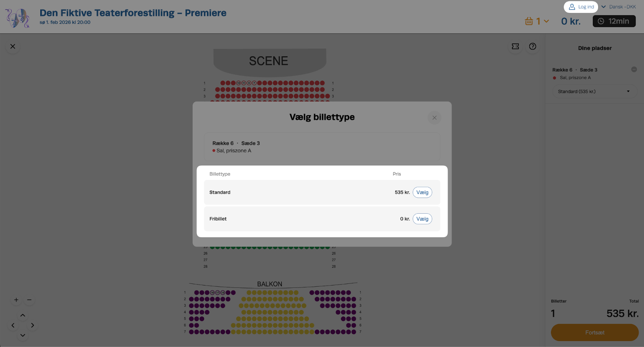This screenshot has width=644, height=347.
Task: Pan the seat map upward
Action: point(23,315)
